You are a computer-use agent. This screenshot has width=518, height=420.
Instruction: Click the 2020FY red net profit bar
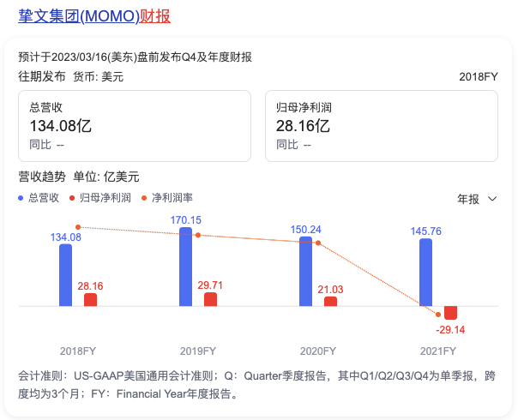(x=331, y=301)
